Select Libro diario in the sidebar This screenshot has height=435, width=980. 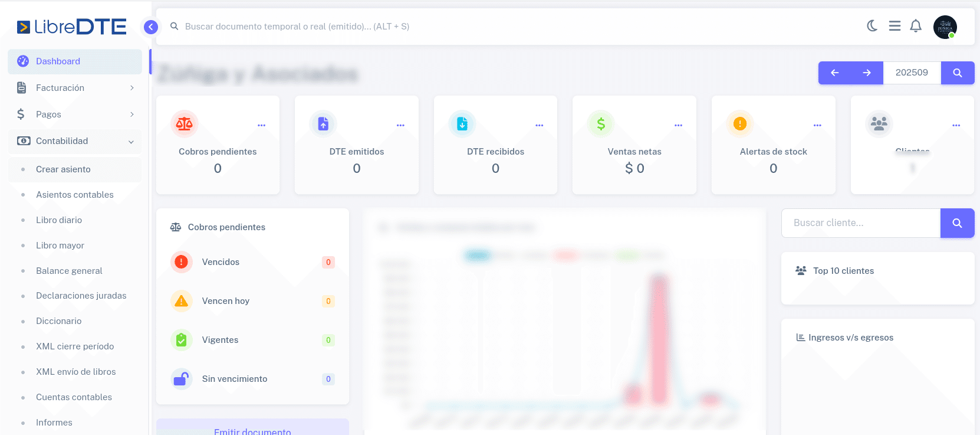click(59, 220)
